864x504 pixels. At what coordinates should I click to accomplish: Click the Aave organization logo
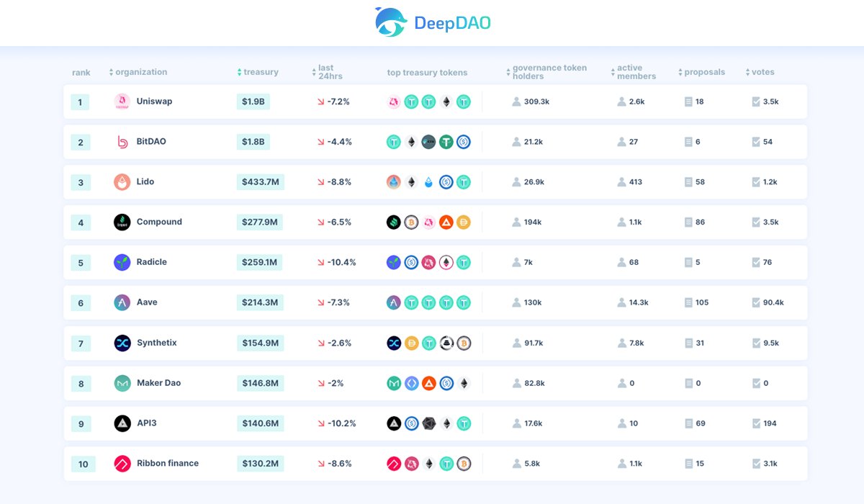(x=122, y=302)
